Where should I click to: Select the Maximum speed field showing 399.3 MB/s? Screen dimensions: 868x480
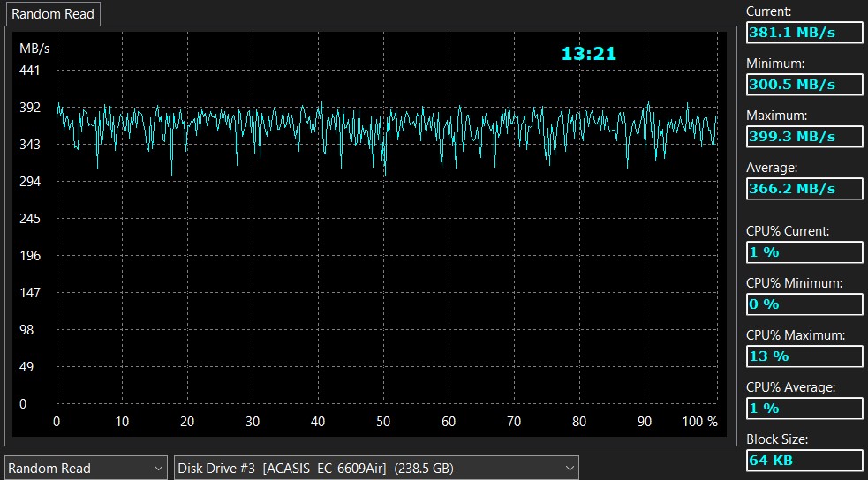pyautogui.click(x=804, y=137)
